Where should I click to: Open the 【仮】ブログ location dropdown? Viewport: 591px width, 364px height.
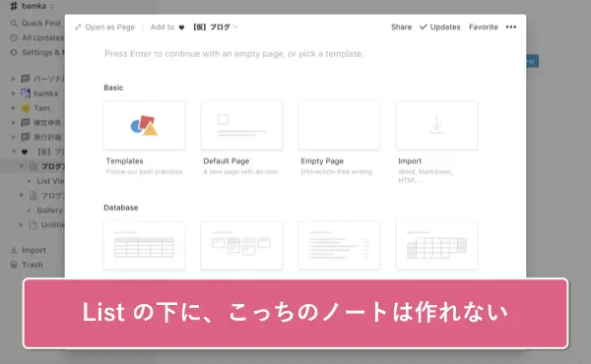click(x=215, y=28)
